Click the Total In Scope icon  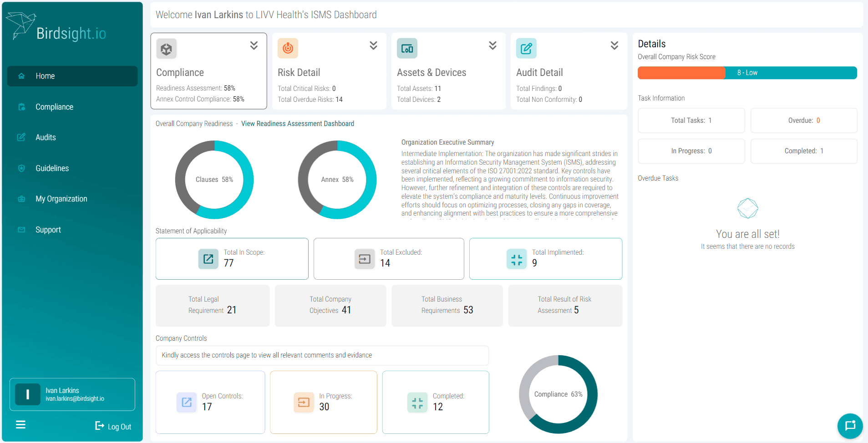tap(208, 259)
